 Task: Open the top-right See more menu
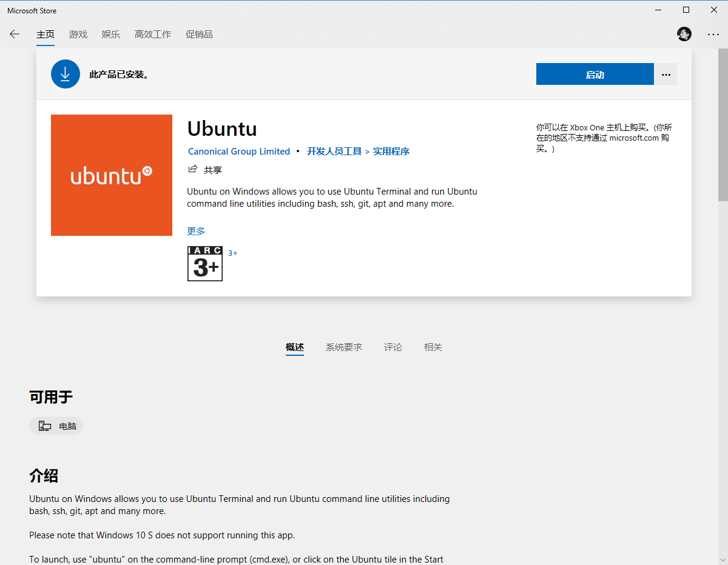(x=713, y=35)
